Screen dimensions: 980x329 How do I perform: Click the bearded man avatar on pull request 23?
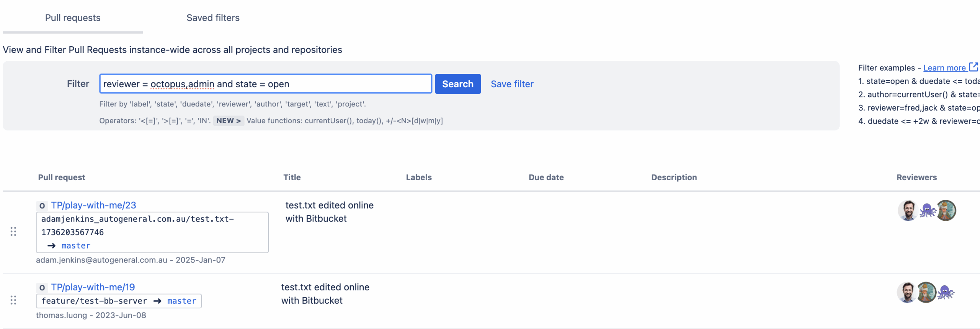pos(908,210)
